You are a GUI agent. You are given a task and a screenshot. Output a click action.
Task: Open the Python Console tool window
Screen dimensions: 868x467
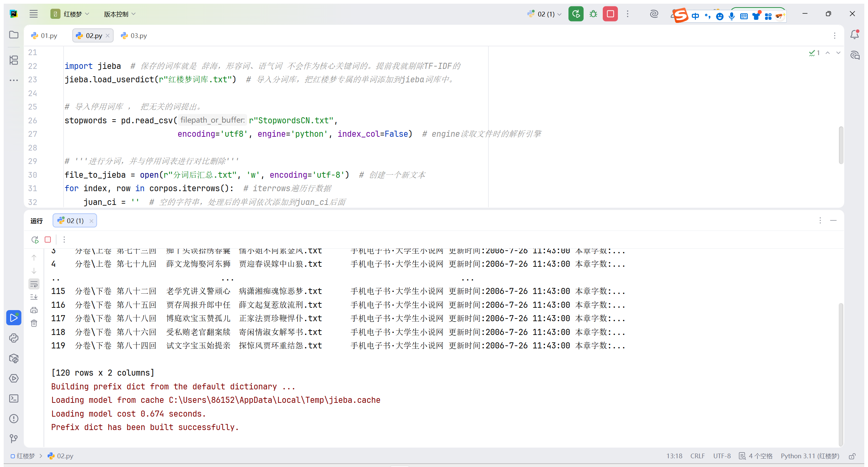coord(14,338)
